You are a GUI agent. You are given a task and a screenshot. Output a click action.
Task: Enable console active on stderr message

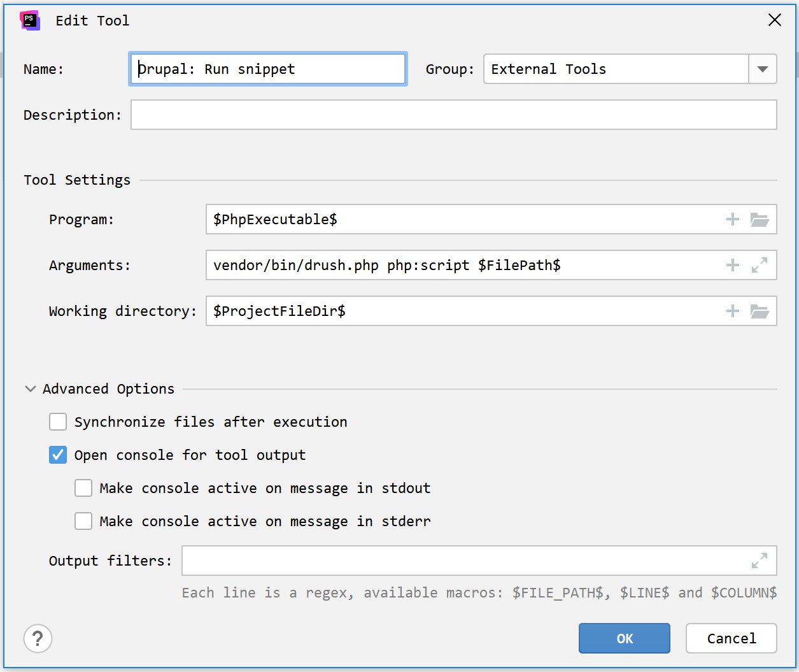coord(83,521)
